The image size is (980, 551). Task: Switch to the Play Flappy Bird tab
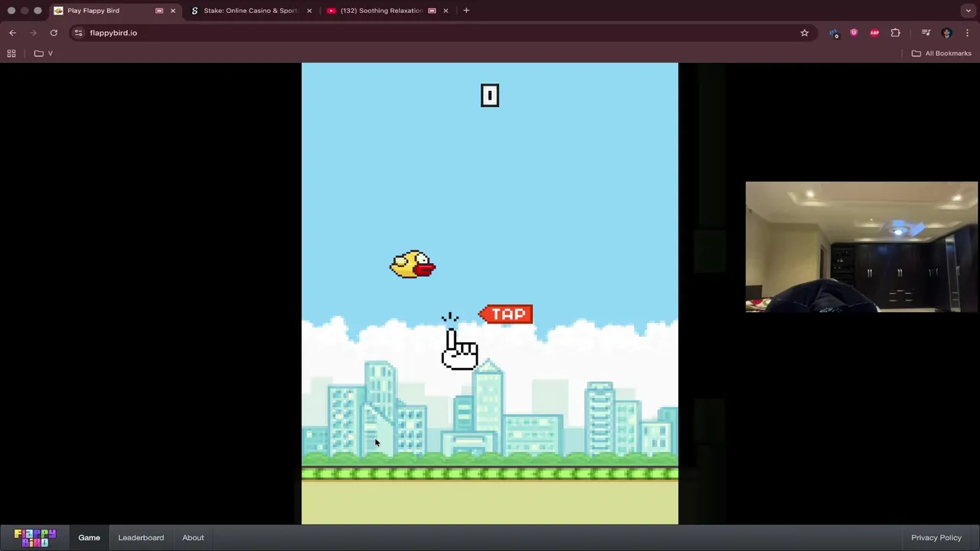click(116, 11)
